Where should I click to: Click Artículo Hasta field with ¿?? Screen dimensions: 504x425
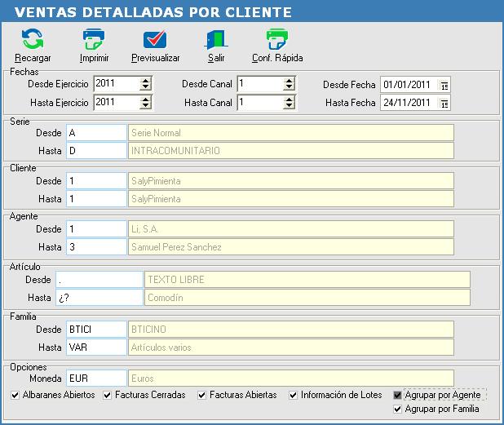pos(99,298)
